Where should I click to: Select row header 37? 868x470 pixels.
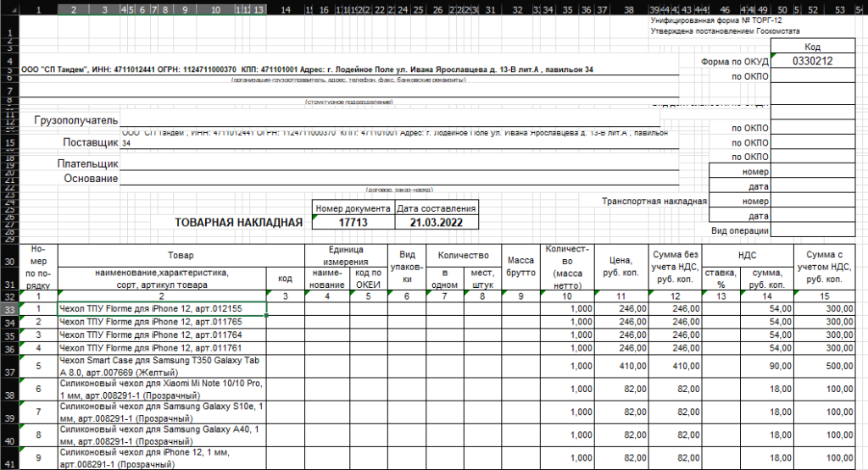click(x=8, y=371)
